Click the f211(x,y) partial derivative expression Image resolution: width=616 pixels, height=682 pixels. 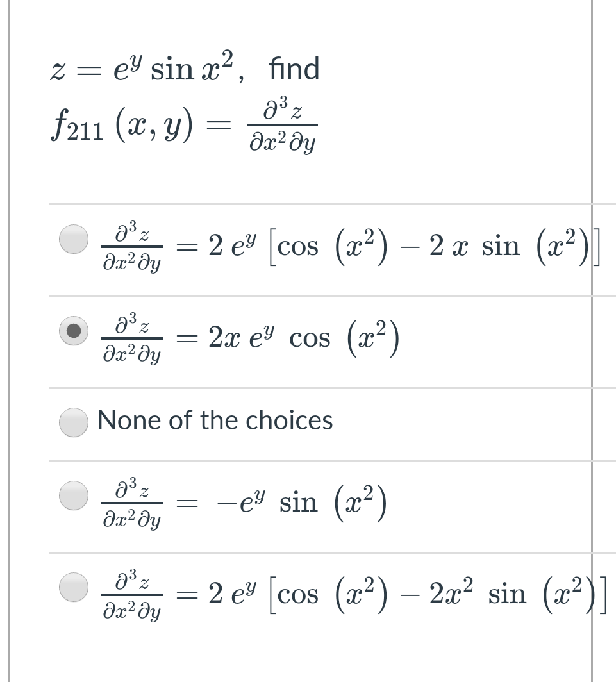(186, 122)
